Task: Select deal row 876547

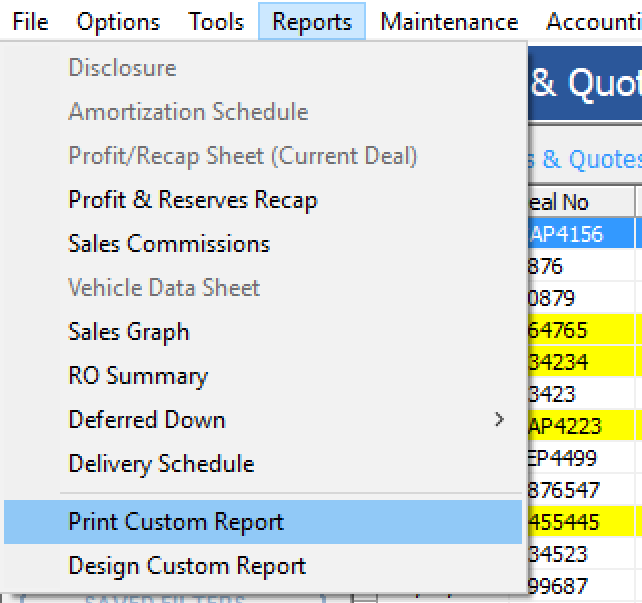Action: pyautogui.click(x=585, y=490)
